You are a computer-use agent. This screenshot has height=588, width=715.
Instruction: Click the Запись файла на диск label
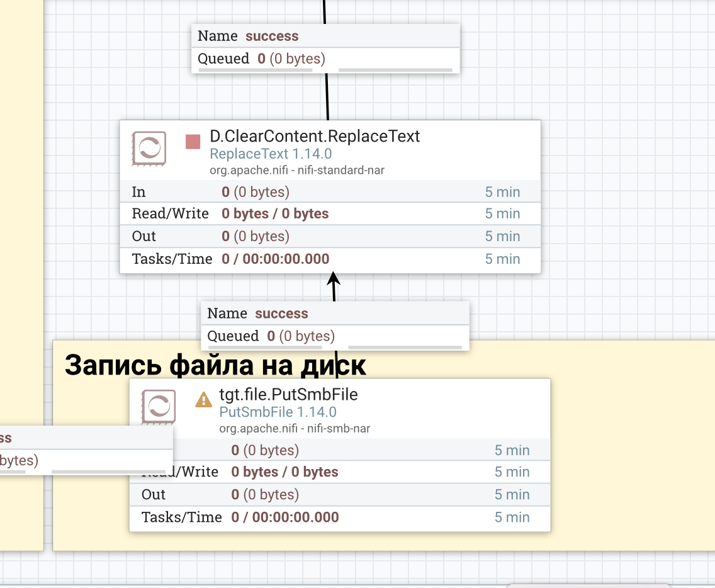coord(215,365)
